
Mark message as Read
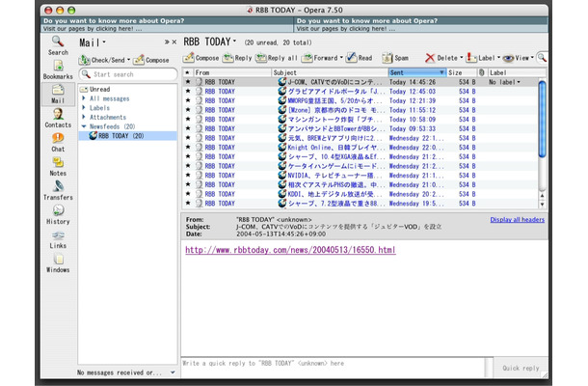click(x=360, y=58)
